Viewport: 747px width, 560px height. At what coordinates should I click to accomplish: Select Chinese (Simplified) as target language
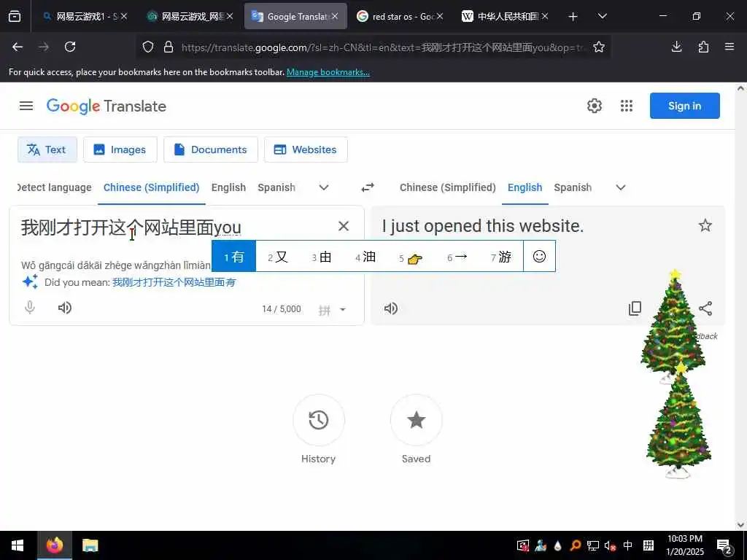click(447, 187)
